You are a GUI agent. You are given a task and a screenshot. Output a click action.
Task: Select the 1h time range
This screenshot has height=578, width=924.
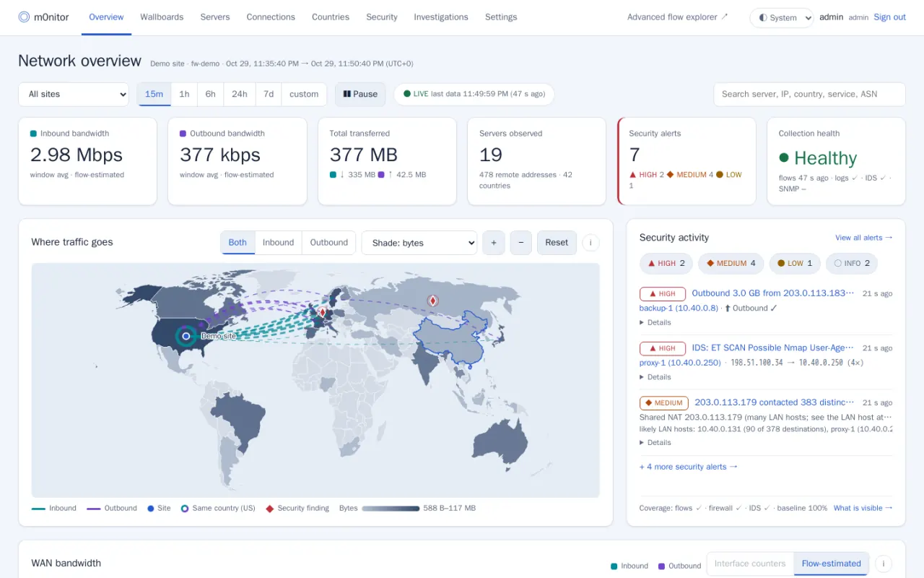tap(184, 94)
